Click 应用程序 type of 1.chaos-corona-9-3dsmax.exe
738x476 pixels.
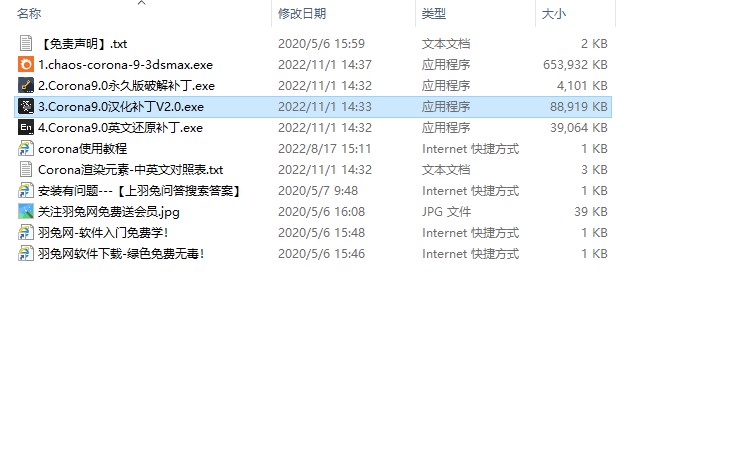(446, 65)
